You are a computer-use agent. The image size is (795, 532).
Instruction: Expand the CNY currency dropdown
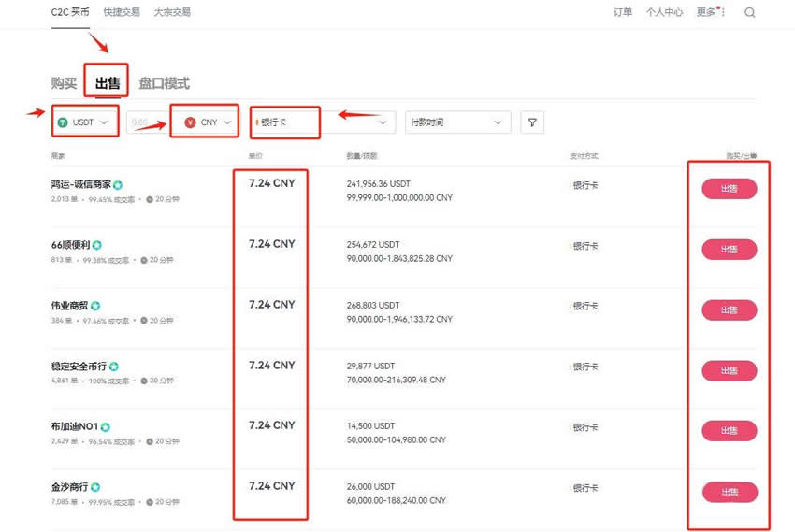pos(227,122)
